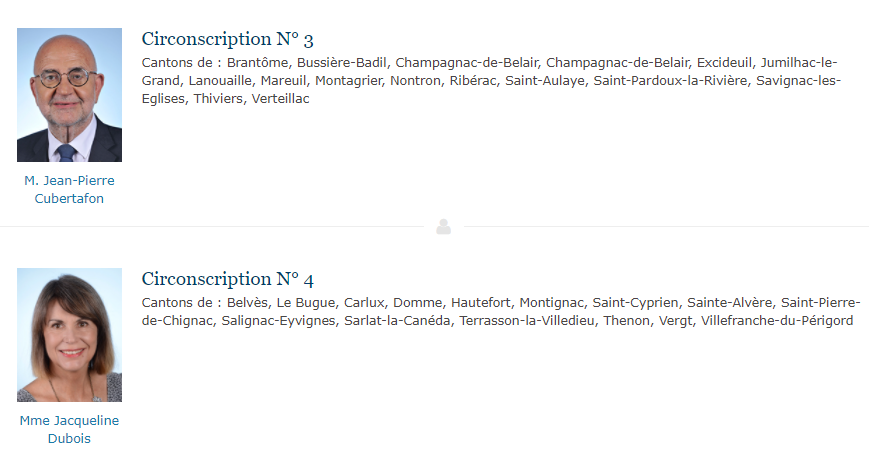Click the canton name Le Bugue
This screenshot has height=469, width=869.
point(306,303)
